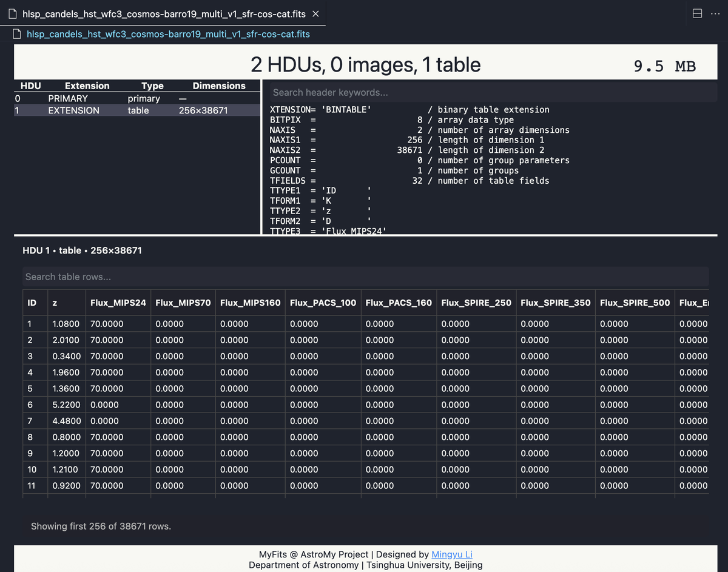Click z value 0.8000 in row 8

(x=67, y=437)
